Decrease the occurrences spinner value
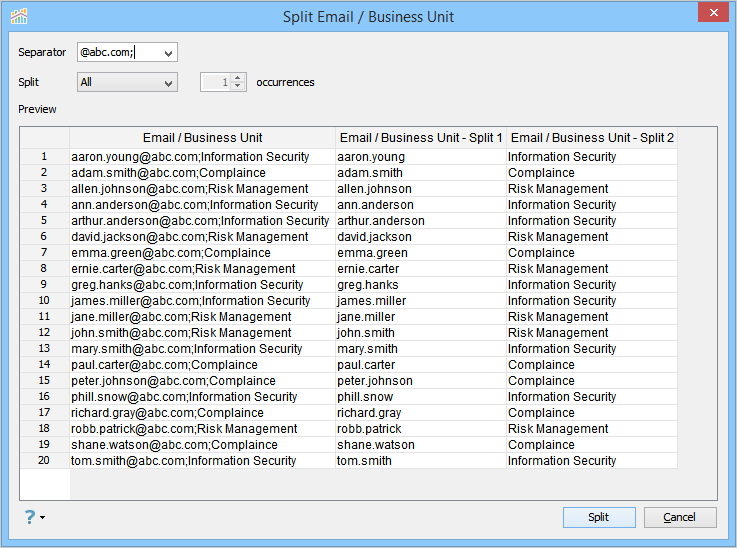This screenshot has width=737, height=548. (238, 87)
